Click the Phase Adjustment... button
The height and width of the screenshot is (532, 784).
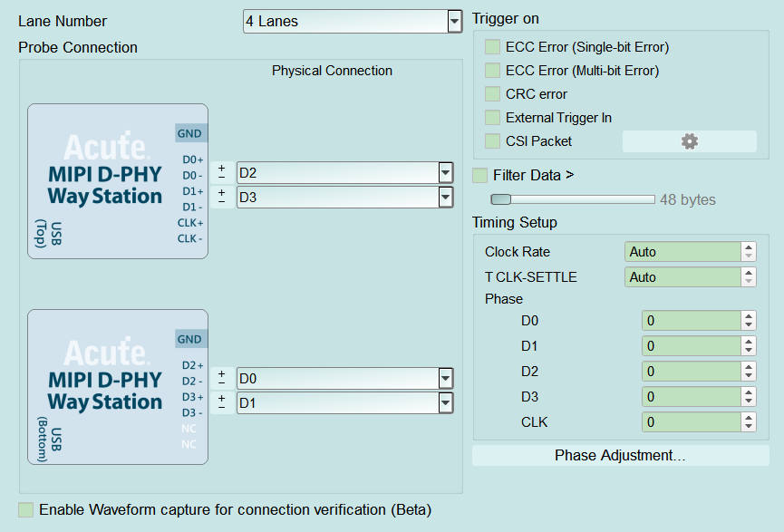coord(621,456)
